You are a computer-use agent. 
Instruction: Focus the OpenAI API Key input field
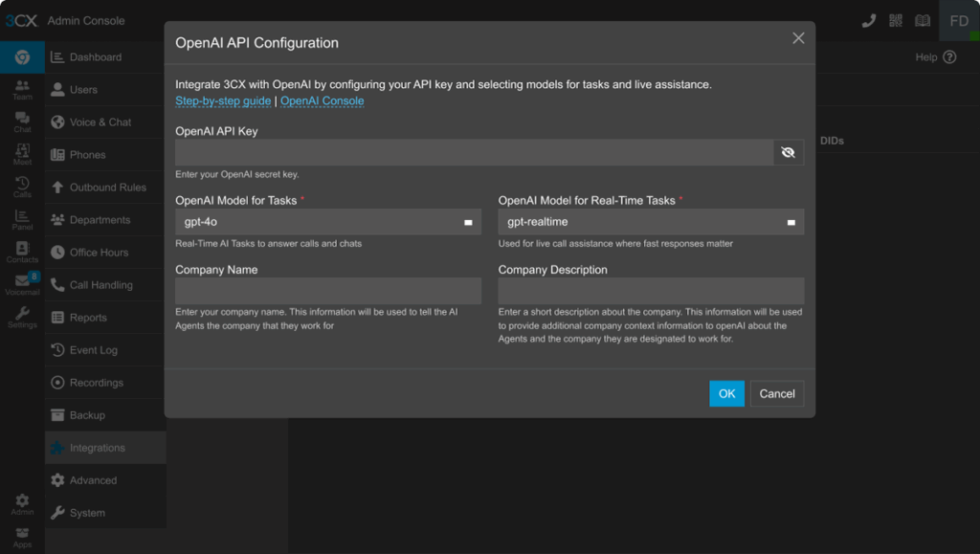[x=474, y=152]
